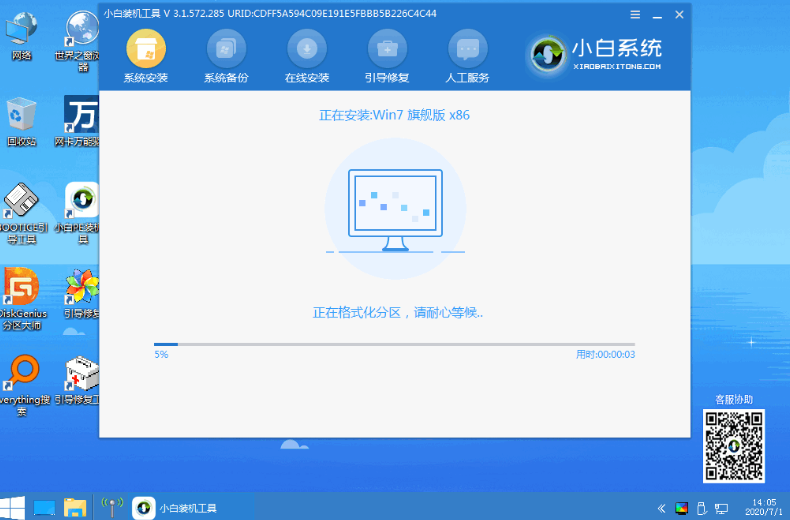Close the 小白装机工具 window
Image resolution: width=790 pixels, height=520 pixels.
coord(679,15)
